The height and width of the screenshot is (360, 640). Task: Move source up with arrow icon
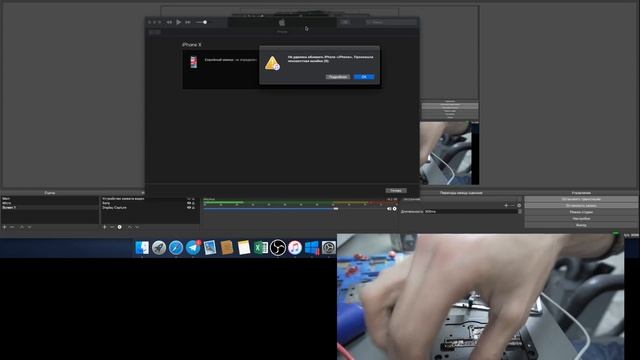pos(129,227)
